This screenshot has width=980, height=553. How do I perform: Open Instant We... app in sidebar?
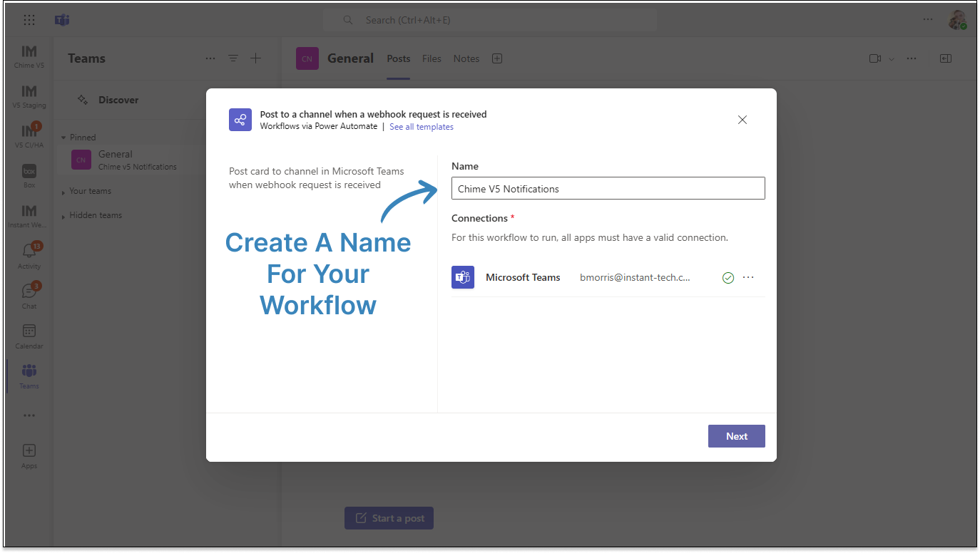[x=29, y=216]
